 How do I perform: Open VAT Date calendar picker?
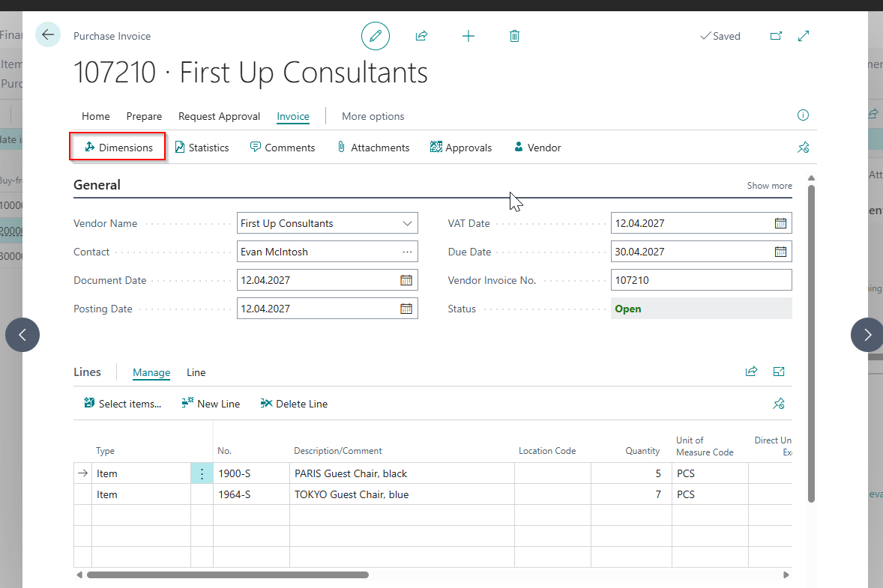(x=780, y=223)
